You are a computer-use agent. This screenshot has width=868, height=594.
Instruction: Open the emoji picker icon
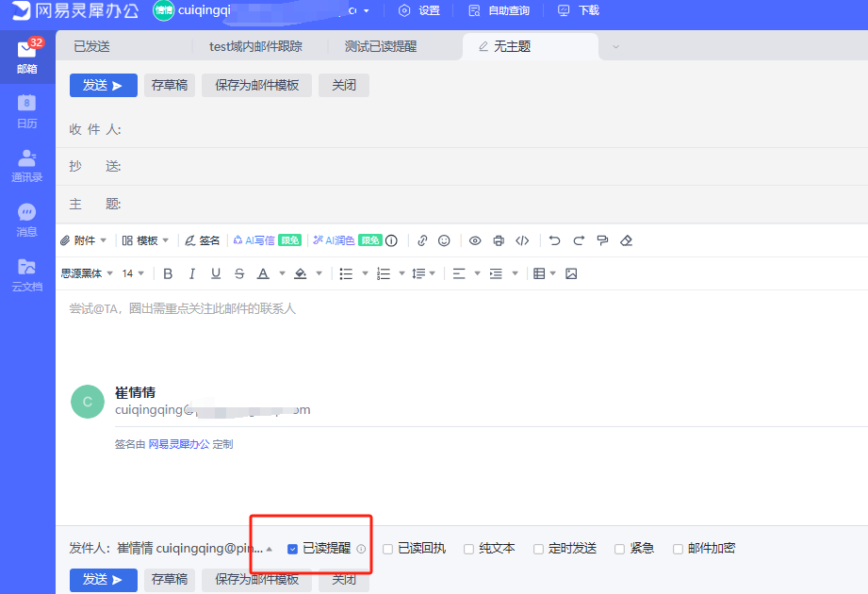point(444,240)
